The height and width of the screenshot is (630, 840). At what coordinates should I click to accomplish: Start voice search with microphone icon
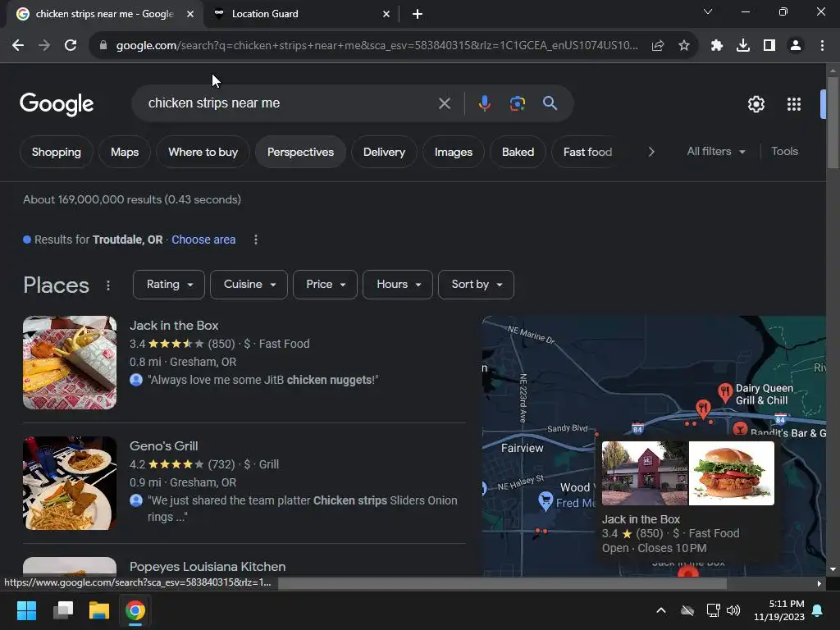pos(484,103)
